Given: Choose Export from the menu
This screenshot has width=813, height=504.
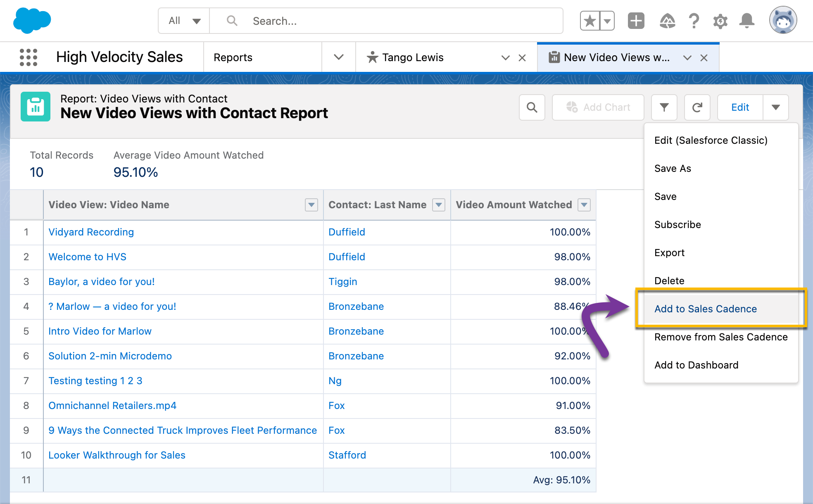Looking at the screenshot, I should [x=721, y=253].
